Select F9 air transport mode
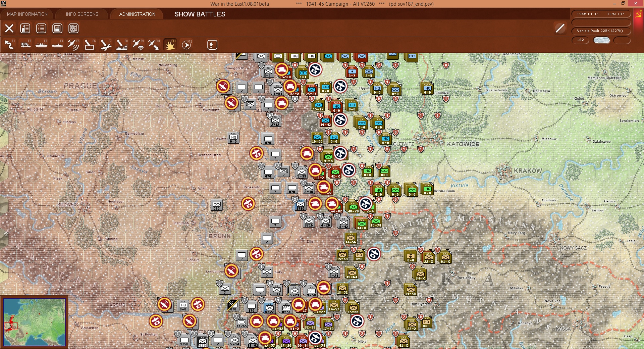 coord(138,45)
